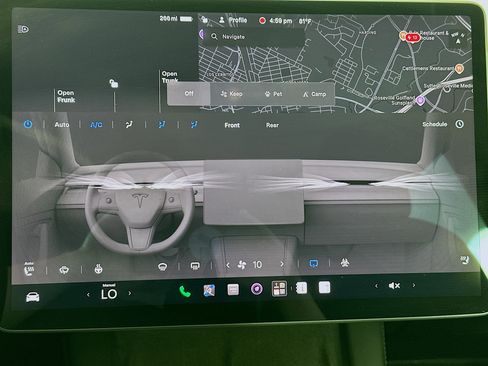Tap the car lock icon above the vehicle
488x366 pixels.
click(x=114, y=83)
